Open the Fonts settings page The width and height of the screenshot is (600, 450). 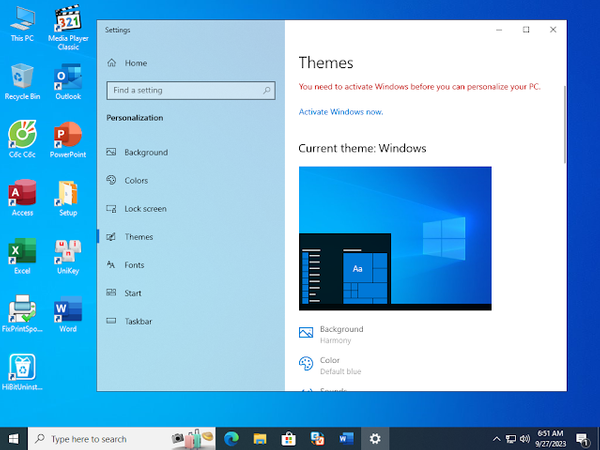pos(191,265)
